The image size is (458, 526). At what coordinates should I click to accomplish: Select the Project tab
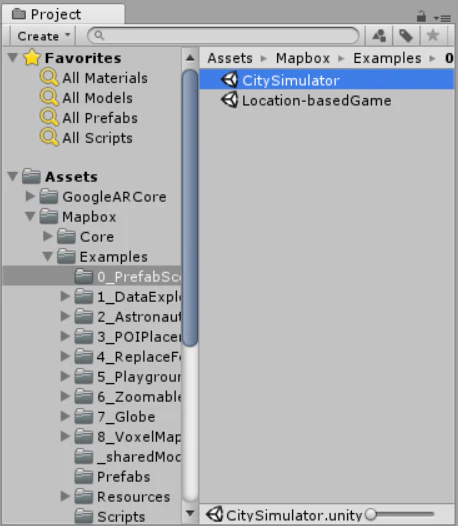(x=63, y=14)
